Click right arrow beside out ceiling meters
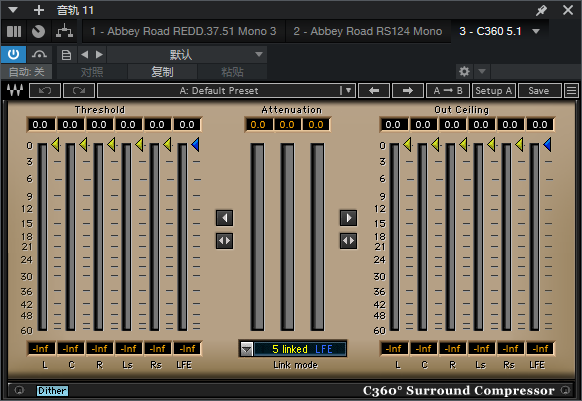 [x=349, y=218]
